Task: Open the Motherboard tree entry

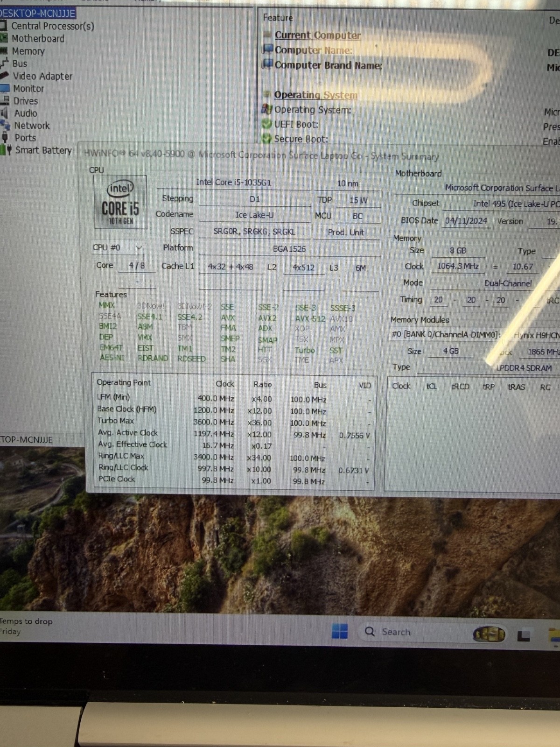Action: click(38, 39)
